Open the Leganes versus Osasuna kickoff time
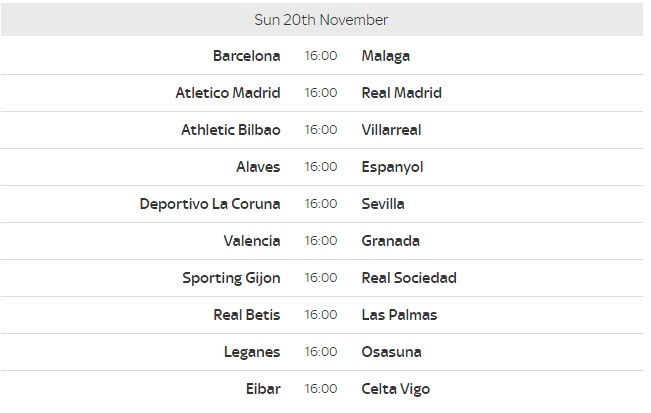This screenshot has width=651, height=413. point(321,352)
